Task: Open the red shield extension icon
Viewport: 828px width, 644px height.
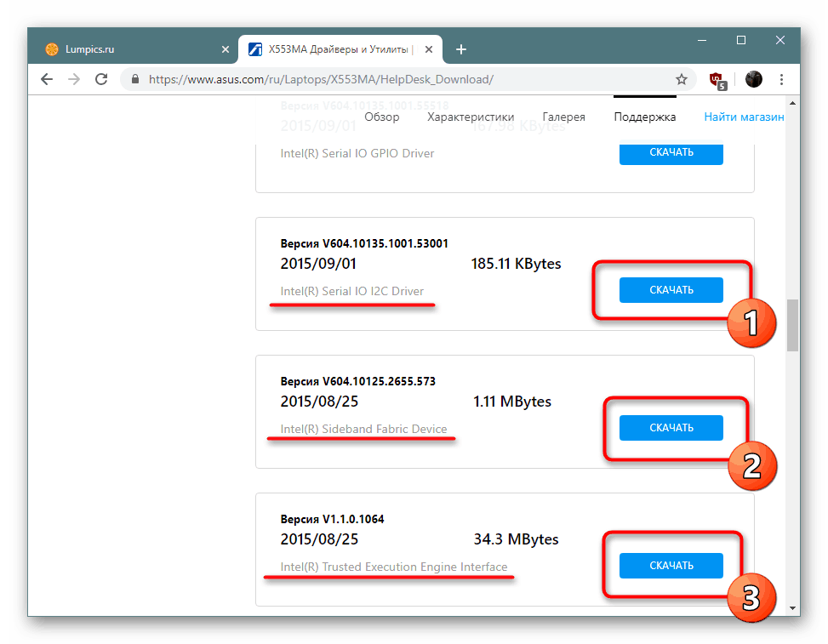Action: pyautogui.click(x=717, y=80)
